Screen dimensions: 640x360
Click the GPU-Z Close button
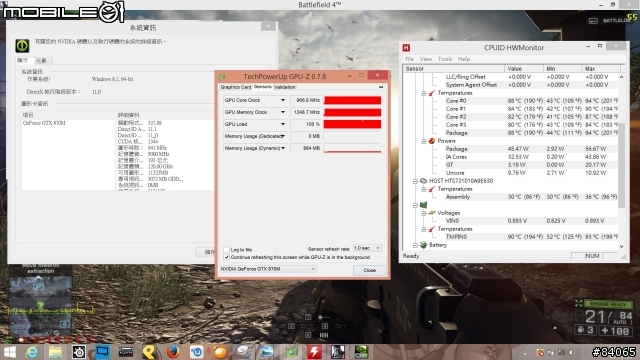[x=369, y=270]
